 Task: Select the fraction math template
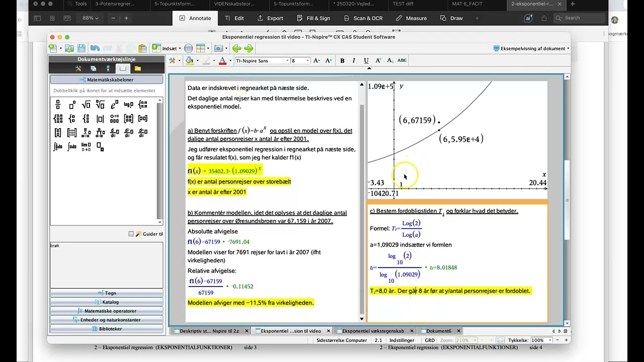58,105
